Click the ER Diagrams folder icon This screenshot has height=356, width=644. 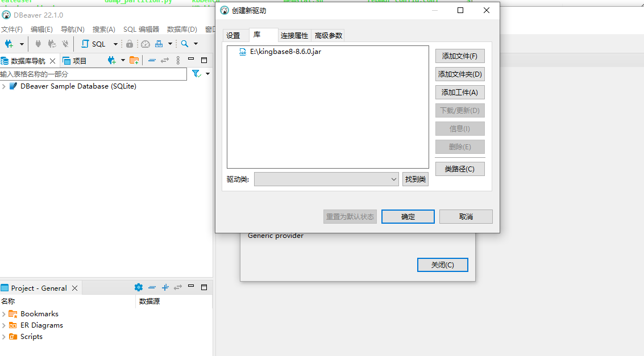[13, 325]
